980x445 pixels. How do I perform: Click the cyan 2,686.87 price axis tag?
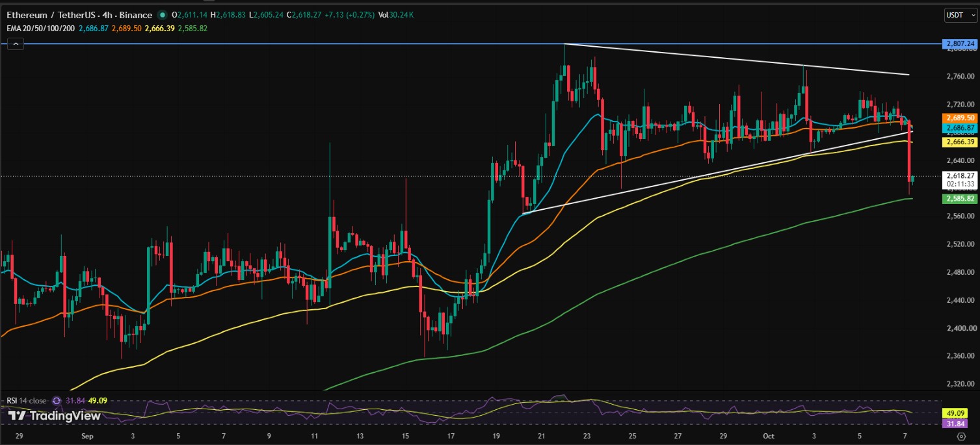(960, 128)
